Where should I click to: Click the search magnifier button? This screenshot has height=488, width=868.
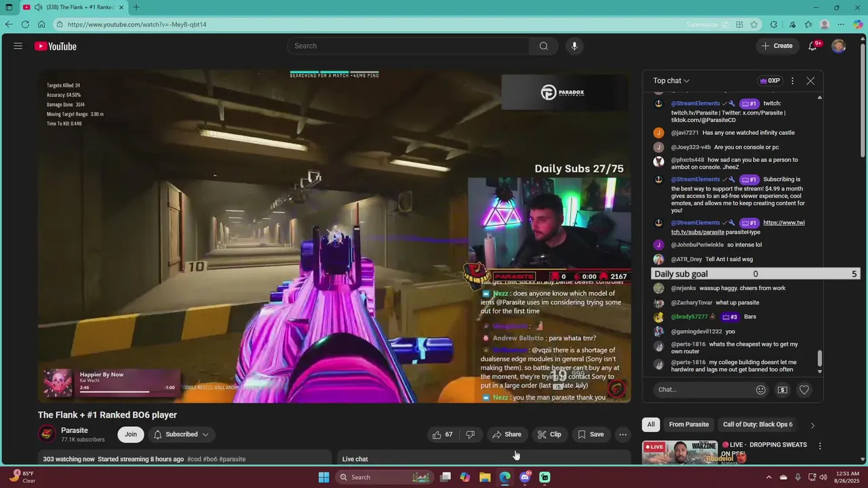pos(543,46)
